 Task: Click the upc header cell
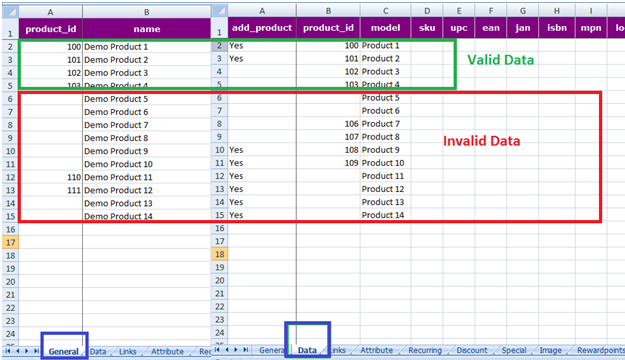tap(459, 28)
